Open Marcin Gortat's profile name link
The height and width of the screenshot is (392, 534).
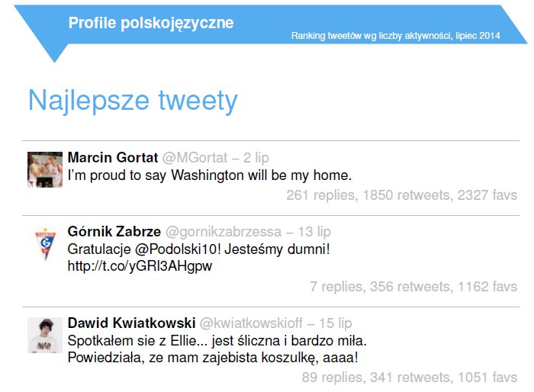coord(112,158)
